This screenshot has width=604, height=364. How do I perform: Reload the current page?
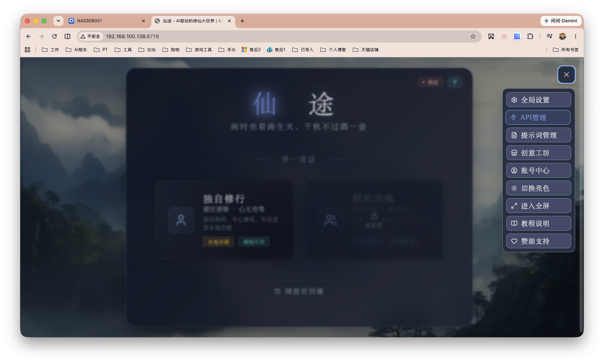coord(54,36)
